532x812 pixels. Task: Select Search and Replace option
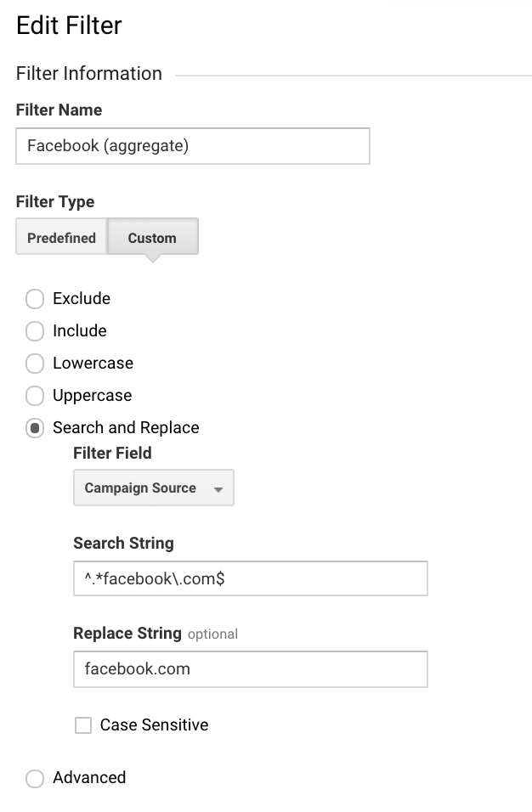click(34, 428)
